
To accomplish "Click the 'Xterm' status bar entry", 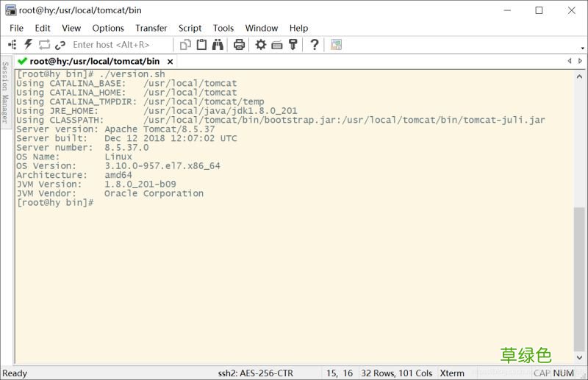I will [452, 373].
